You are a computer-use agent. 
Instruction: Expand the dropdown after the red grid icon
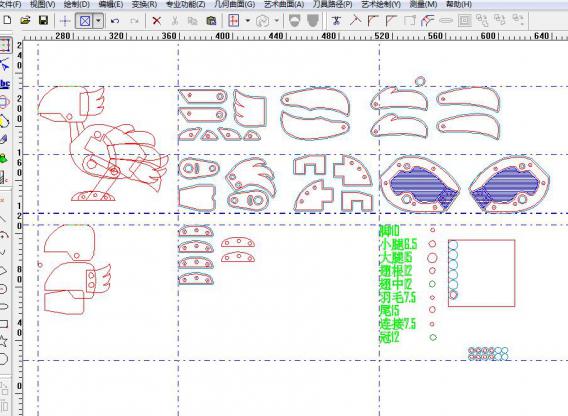[248, 21]
